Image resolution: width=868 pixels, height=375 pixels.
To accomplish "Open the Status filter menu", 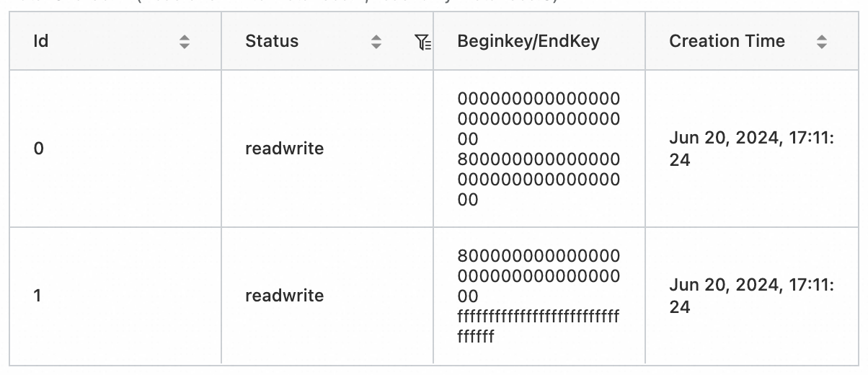I will point(423,43).
